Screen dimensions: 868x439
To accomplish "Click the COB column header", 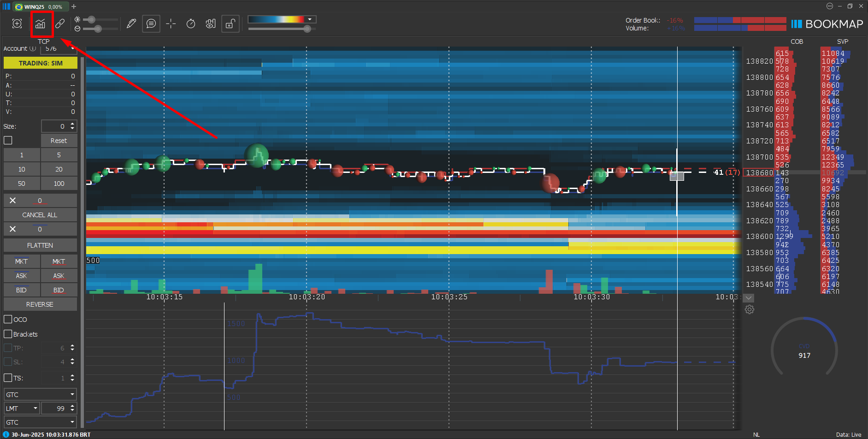I will [797, 42].
